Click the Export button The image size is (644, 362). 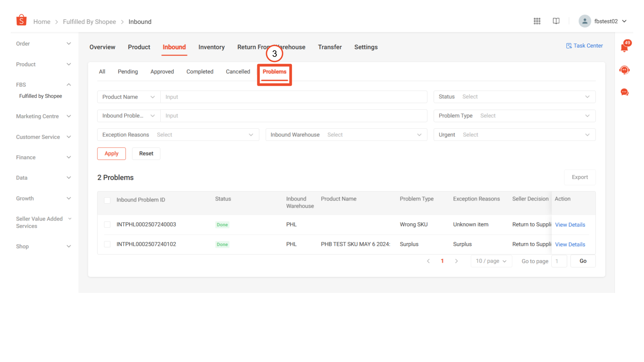coord(580,177)
